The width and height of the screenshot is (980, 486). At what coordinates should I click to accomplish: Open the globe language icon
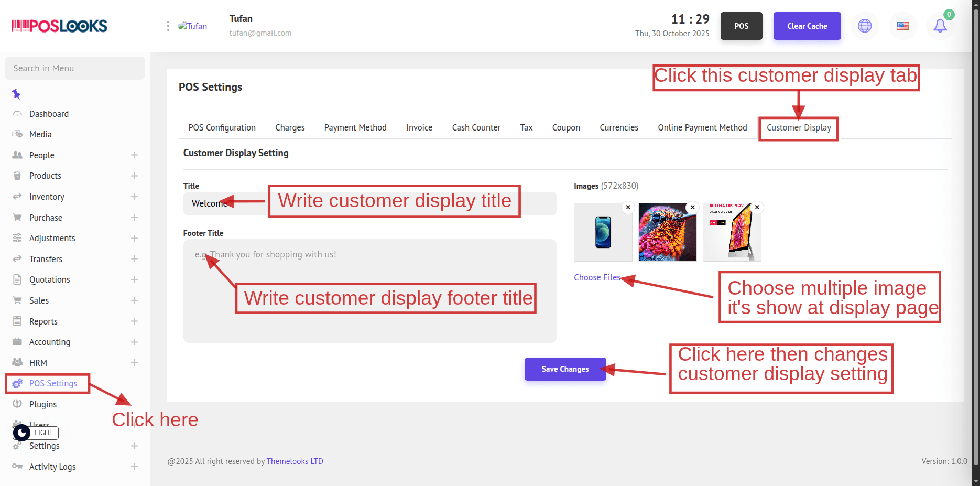point(865,26)
